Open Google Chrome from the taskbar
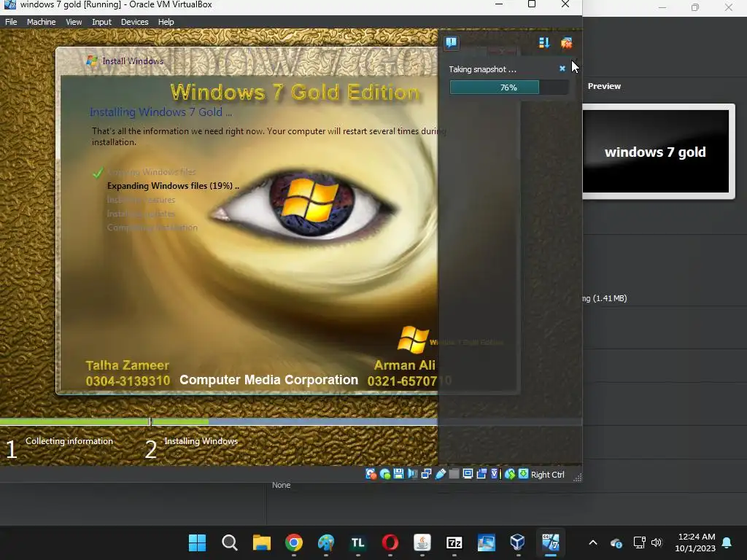The width and height of the screenshot is (747, 560). coord(294,542)
